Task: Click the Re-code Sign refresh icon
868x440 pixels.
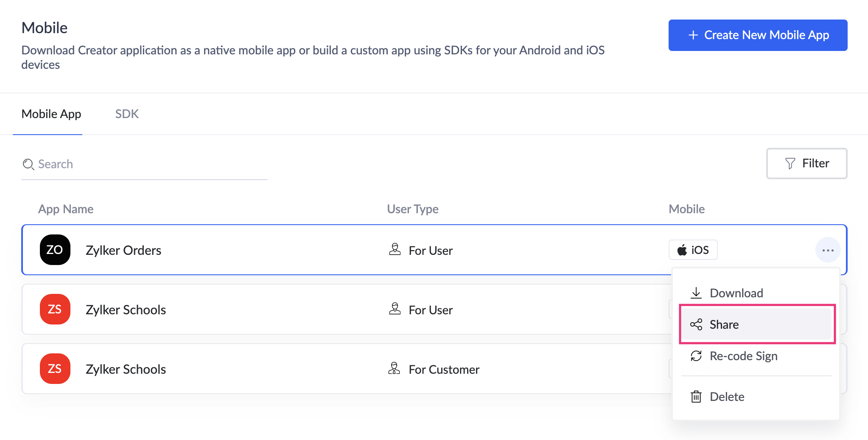Action: pyautogui.click(x=696, y=356)
